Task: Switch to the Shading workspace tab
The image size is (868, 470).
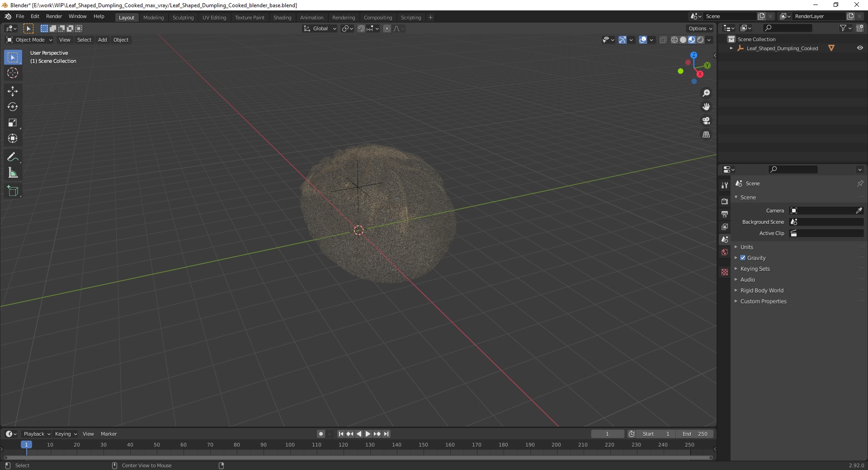Action: point(282,18)
